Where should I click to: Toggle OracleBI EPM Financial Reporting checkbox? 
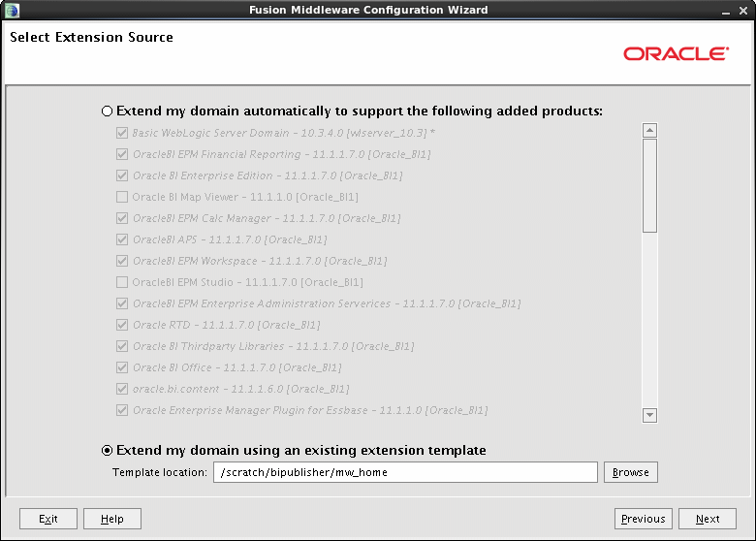[x=122, y=154]
